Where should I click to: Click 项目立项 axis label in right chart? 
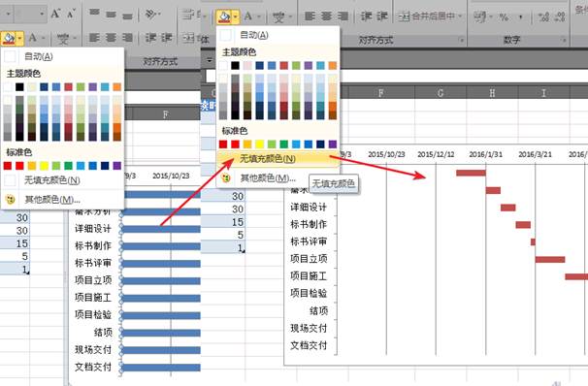pyautogui.click(x=309, y=259)
